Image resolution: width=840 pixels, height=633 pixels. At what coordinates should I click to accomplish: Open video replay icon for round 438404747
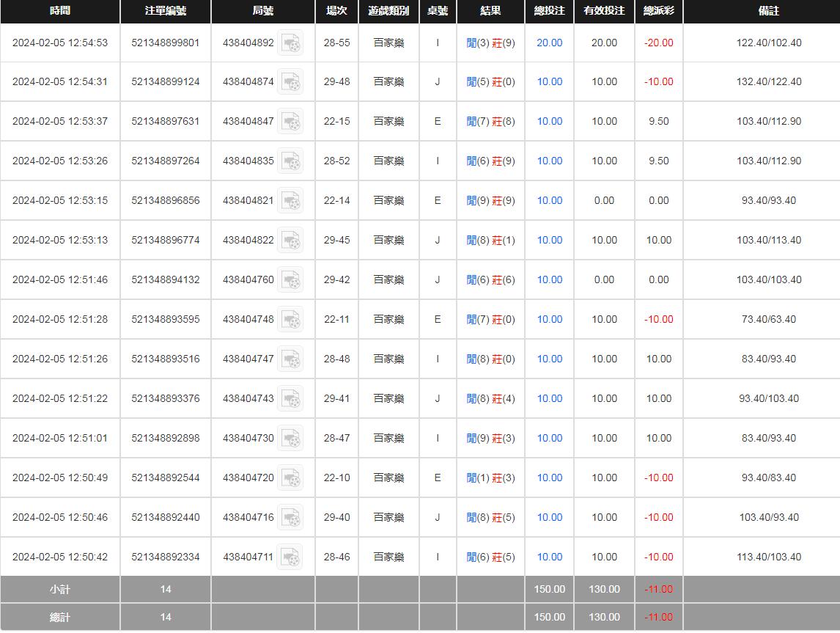coord(290,359)
